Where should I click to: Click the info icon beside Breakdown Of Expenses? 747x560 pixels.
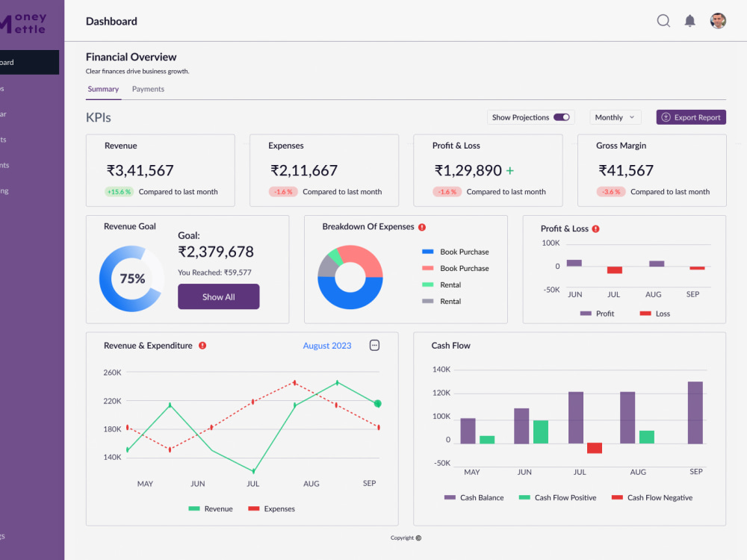click(x=423, y=227)
